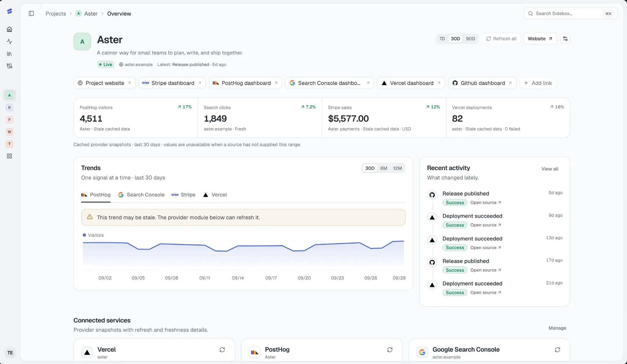Open Github dashboard link

(x=482, y=83)
